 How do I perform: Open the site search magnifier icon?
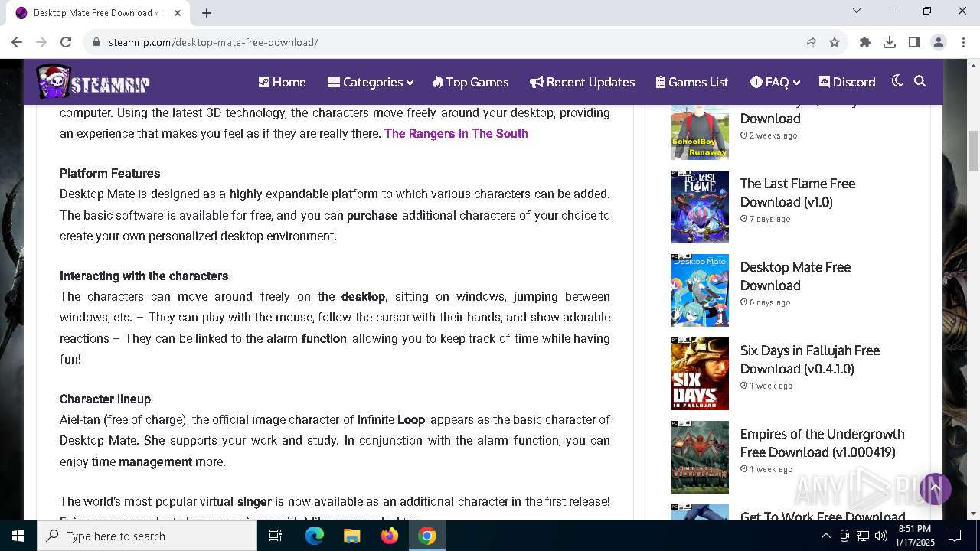920,81
